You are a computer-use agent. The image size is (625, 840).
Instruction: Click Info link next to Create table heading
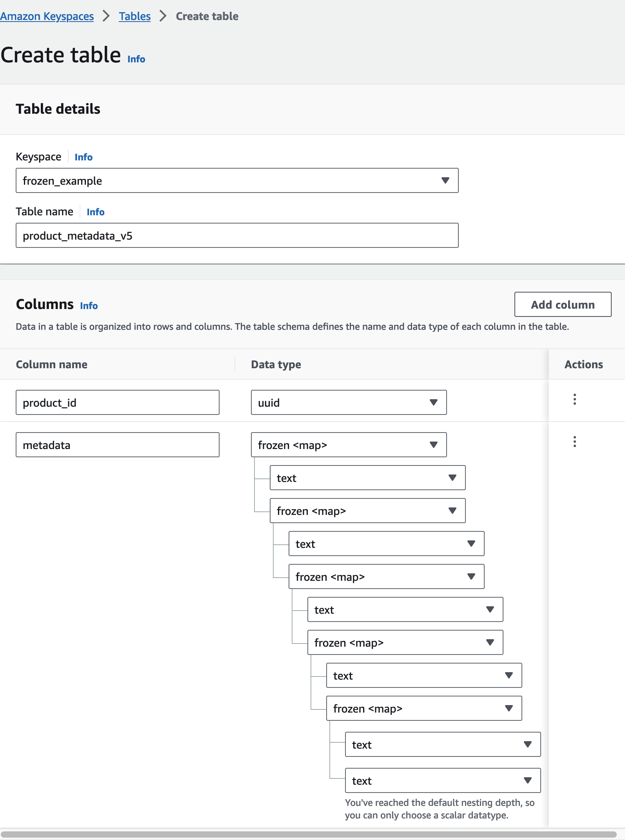point(136,59)
